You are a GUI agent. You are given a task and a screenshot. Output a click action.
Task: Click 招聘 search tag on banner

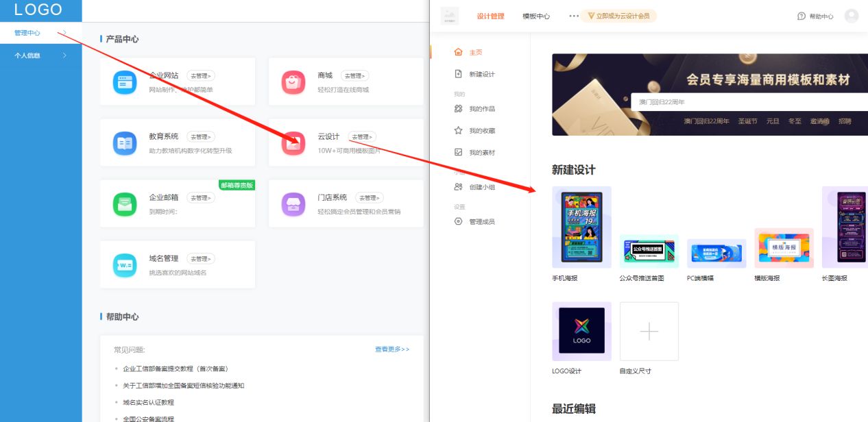[845, 121]
